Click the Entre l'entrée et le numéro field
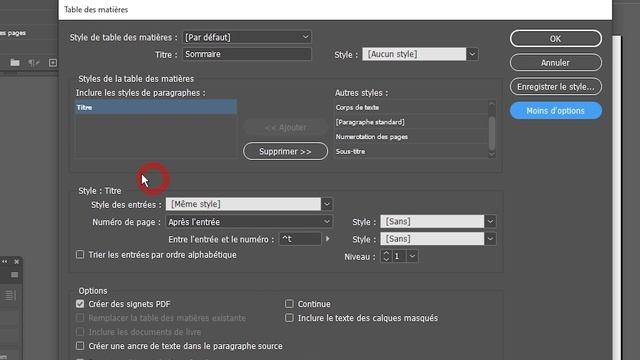The height and width of the screenshot is (360, 640). (x=300, y=239)
